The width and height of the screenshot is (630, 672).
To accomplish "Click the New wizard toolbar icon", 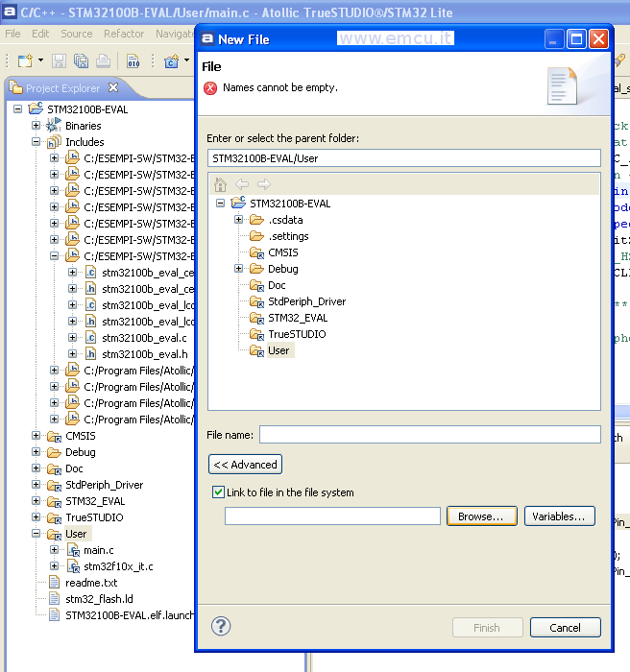I will [25, 60].
